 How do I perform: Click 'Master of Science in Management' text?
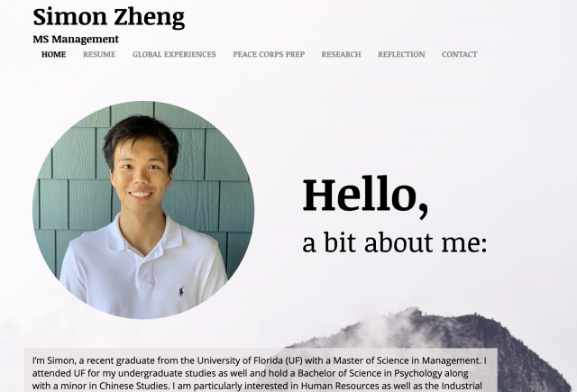[407, 360]
